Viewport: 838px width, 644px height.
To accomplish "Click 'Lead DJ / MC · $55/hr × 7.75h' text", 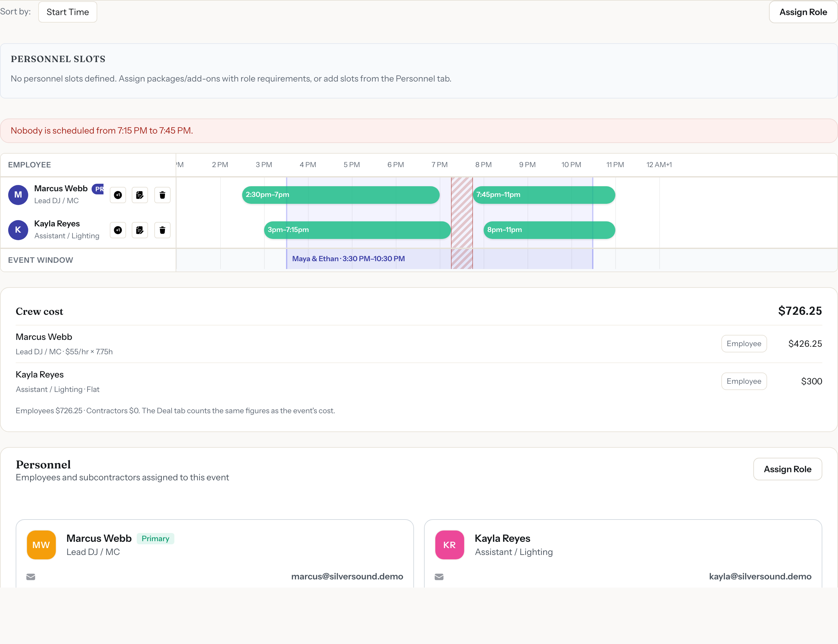I will 64,351.
